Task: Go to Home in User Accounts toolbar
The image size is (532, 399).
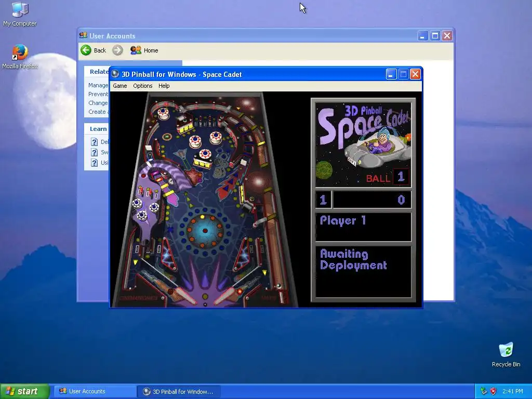Action: coord(144,50)
